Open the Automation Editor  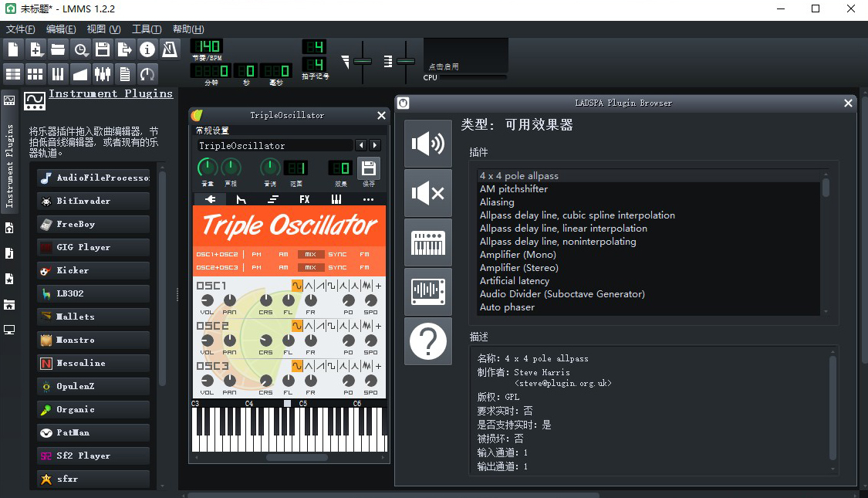pyautogui.click(x=80, y=73)
